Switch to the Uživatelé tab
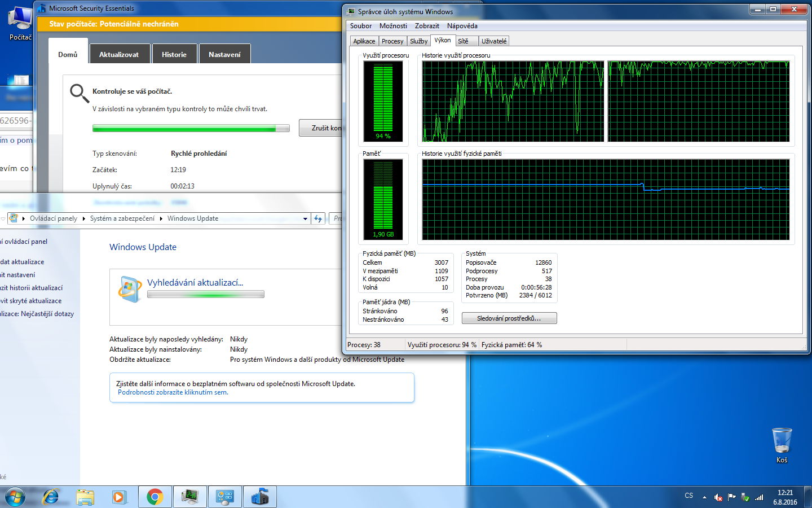The image size is (812, 508). click(x=494, y=41)
